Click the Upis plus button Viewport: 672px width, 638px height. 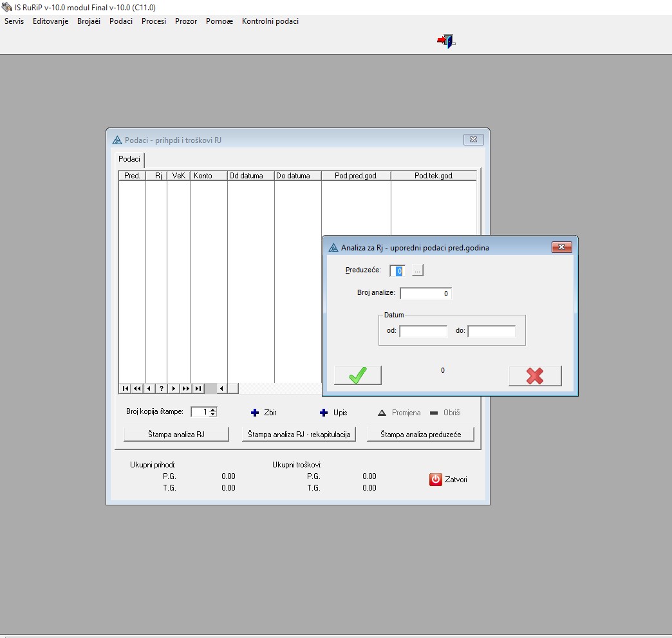coord(324,413)
